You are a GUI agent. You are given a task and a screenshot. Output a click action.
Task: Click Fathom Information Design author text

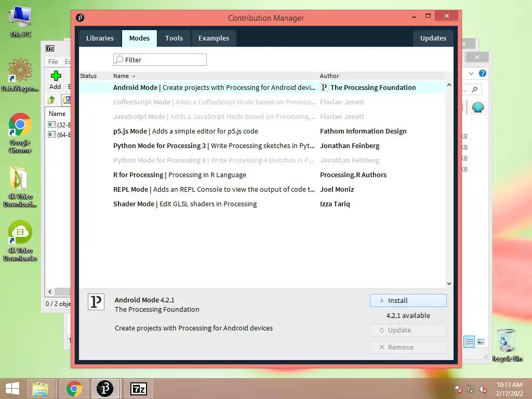363,131
